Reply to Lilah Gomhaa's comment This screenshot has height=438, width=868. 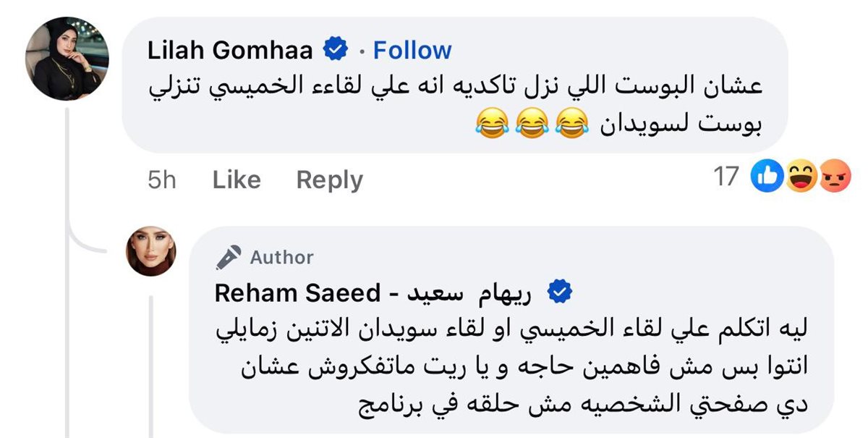(x=329, y=180)
